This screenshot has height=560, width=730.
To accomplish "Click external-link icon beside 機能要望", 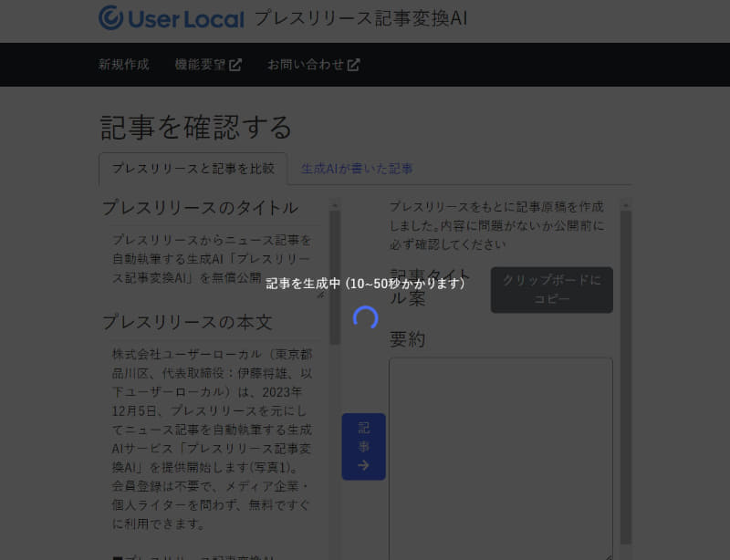I will coord(235,64).
